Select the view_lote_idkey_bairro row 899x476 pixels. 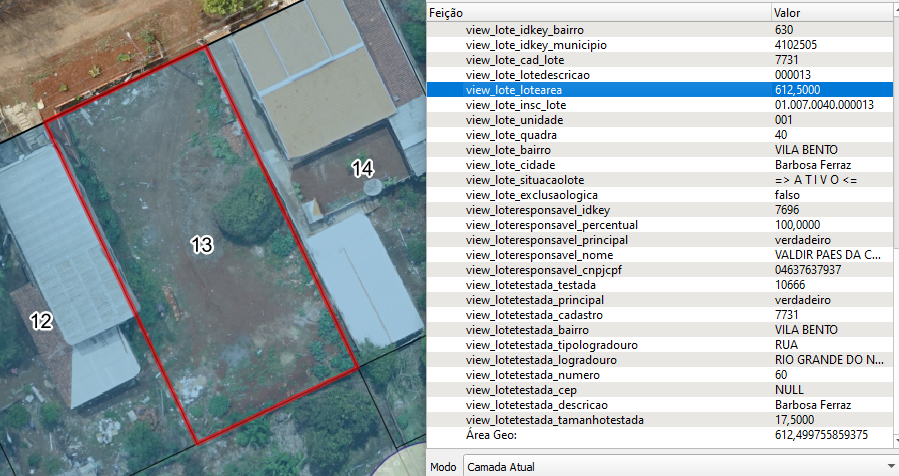(x=660, y=30)
